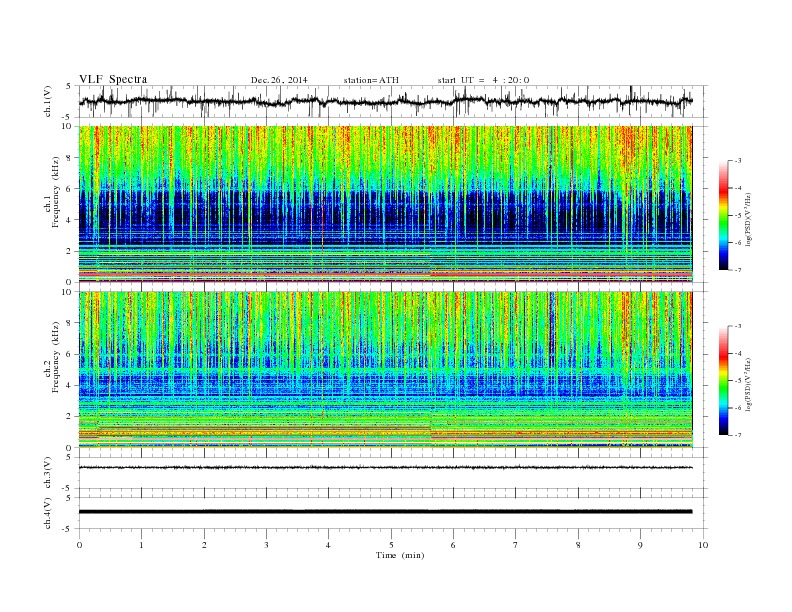Click the "4" kHz tick of ch.1 spectrogram
This screenshot has height=612, width=792.
pyautogui.click(x=70, y=220)
